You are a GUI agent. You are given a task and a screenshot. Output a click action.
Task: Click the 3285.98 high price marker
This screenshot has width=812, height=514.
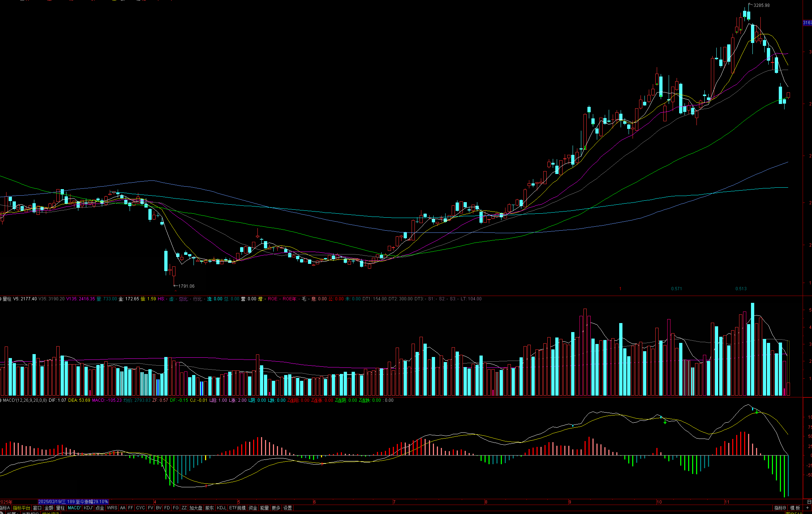[x=761, y=5]
